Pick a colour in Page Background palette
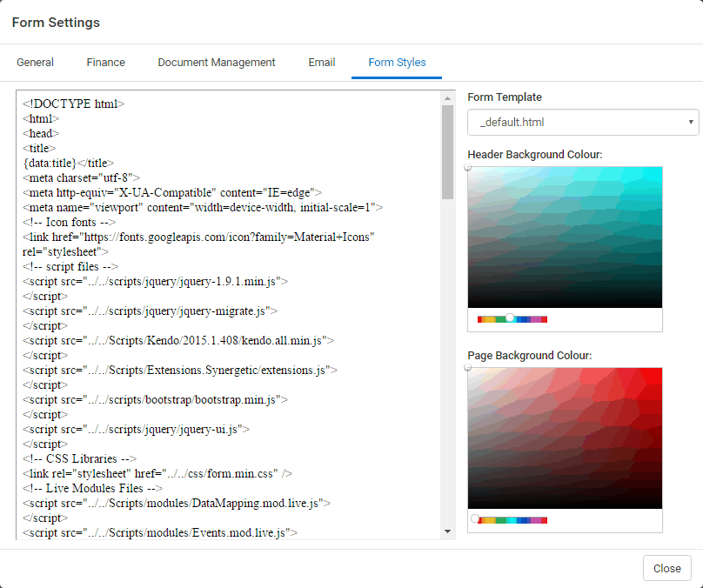 pyautogui.click(x=565, y=438)
